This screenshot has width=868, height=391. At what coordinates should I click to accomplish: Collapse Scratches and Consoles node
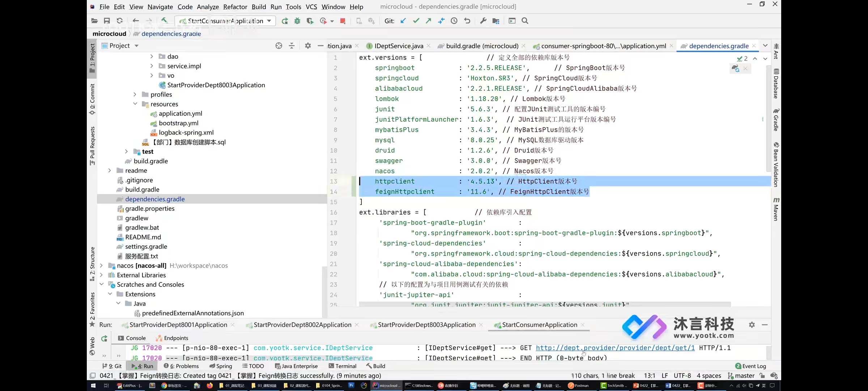coord(101,285)
